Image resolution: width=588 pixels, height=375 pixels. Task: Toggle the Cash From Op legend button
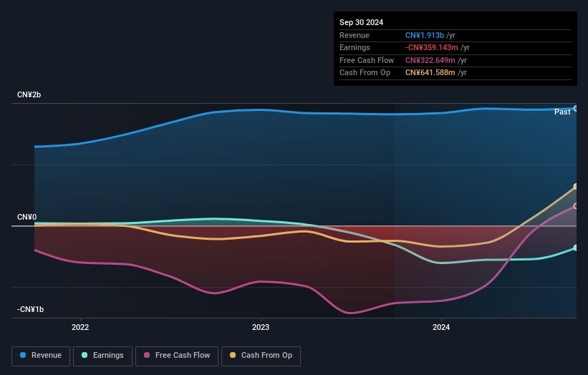click(261, 356)
